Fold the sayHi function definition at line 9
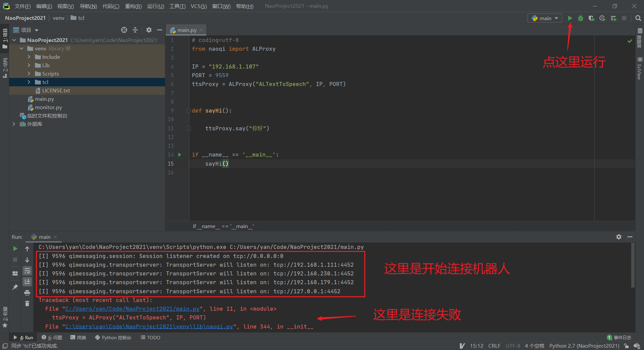The width and height of the screenshot is (644, 350). pyautogui.click(x=189, y=111)
